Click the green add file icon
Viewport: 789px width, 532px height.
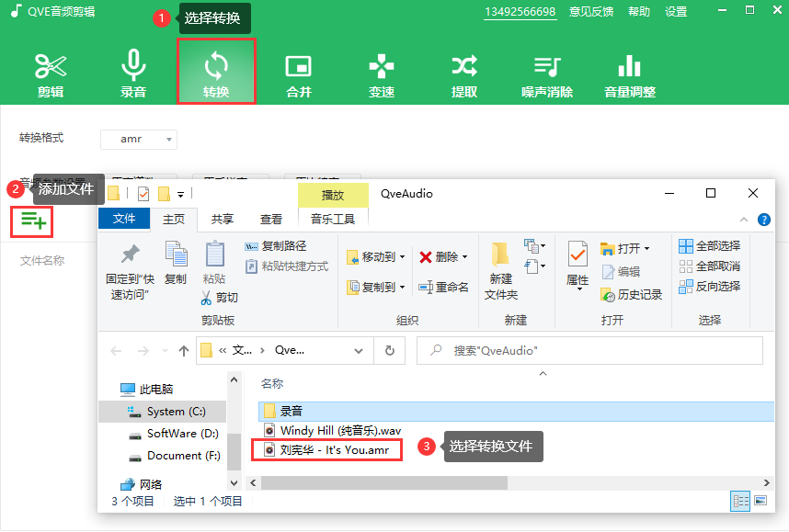tap(32, 221)
